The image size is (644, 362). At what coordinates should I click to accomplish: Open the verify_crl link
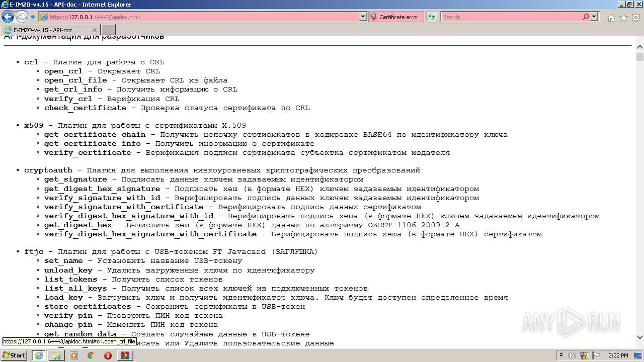point(68,99)
